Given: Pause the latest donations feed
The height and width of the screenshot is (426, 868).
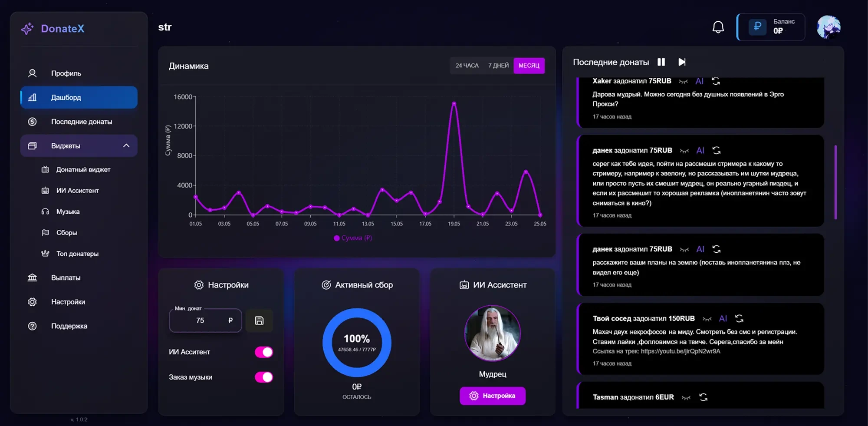Looking at the screenshot, I should coord(661,62).
